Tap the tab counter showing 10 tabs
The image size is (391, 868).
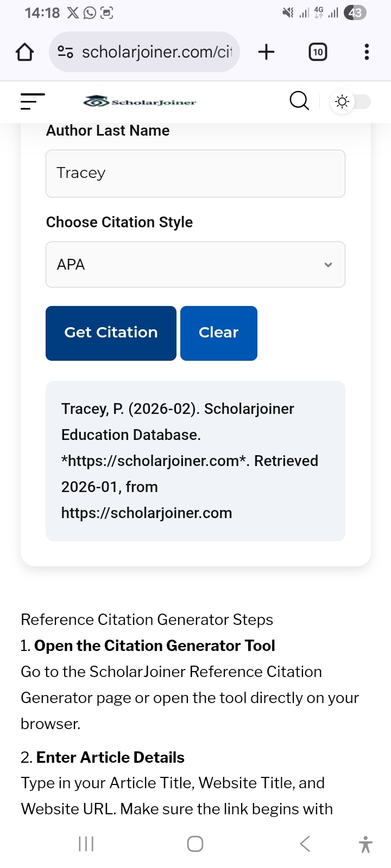coord(318,52)
